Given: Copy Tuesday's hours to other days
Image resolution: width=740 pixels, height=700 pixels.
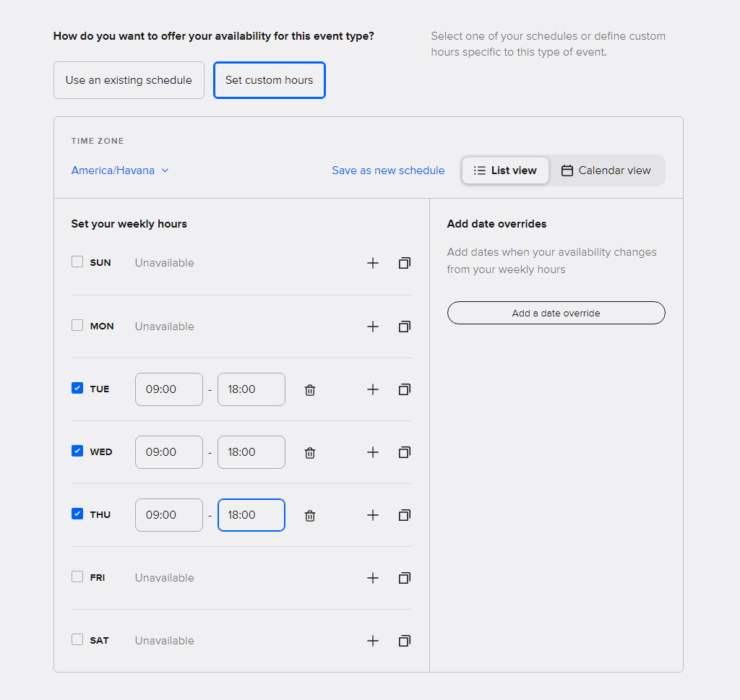Looking at the screenshot, I should (x=405, y=389).
